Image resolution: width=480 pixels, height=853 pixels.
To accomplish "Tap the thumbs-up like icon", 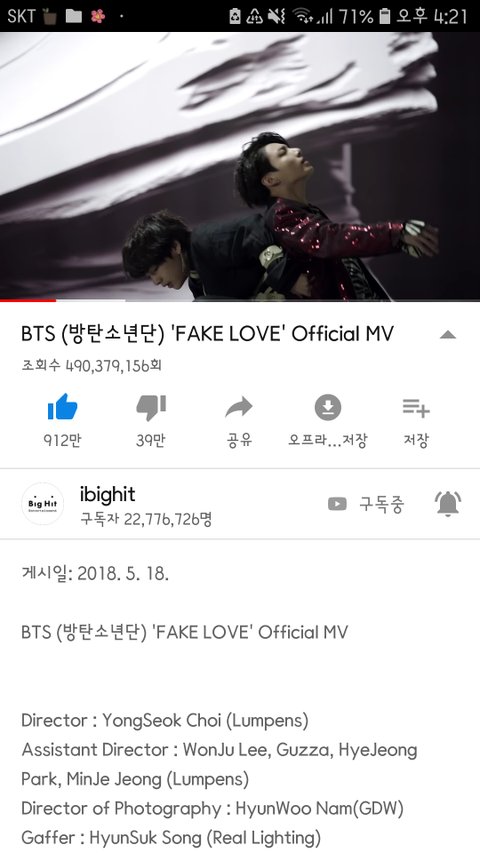I will [63, 407].
